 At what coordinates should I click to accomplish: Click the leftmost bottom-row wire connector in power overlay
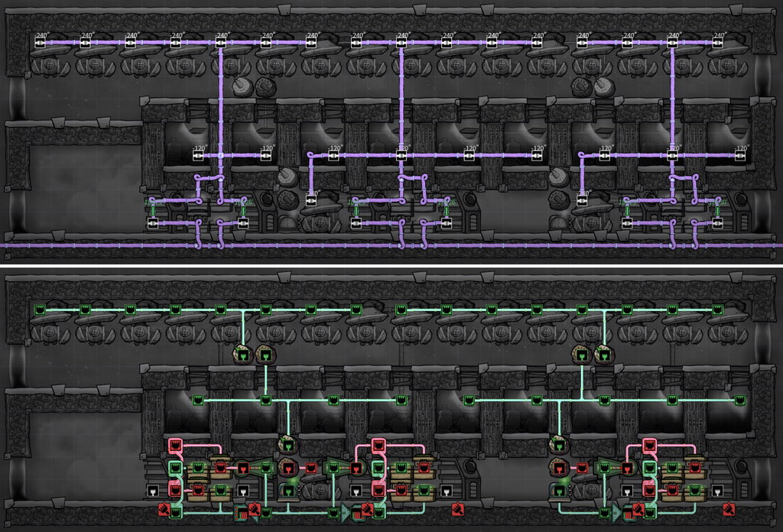[x=153, y=223]
